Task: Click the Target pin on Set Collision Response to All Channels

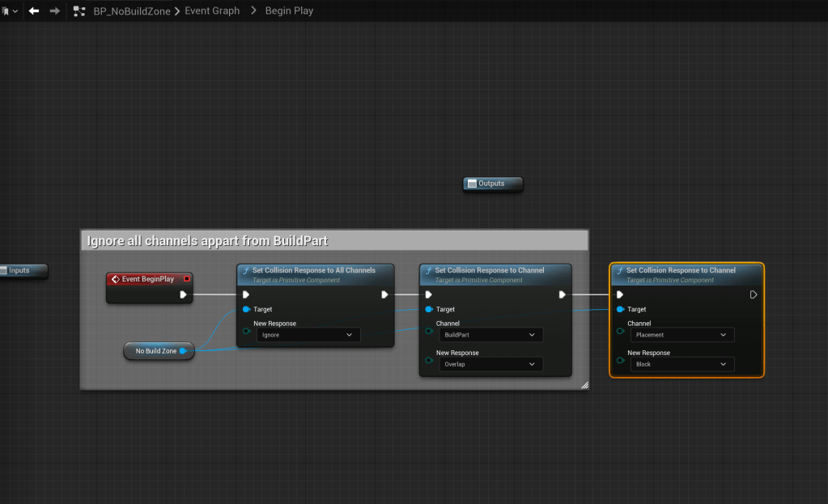Action: 246,309
